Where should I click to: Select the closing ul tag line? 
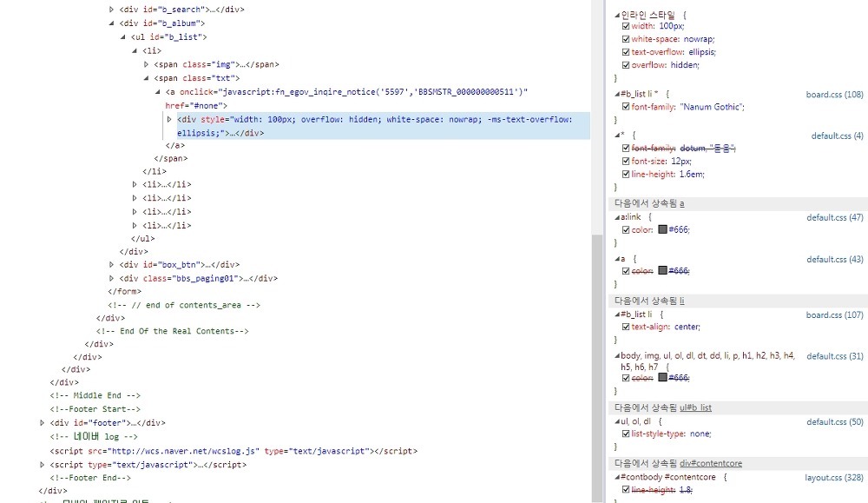pos(143,239)
